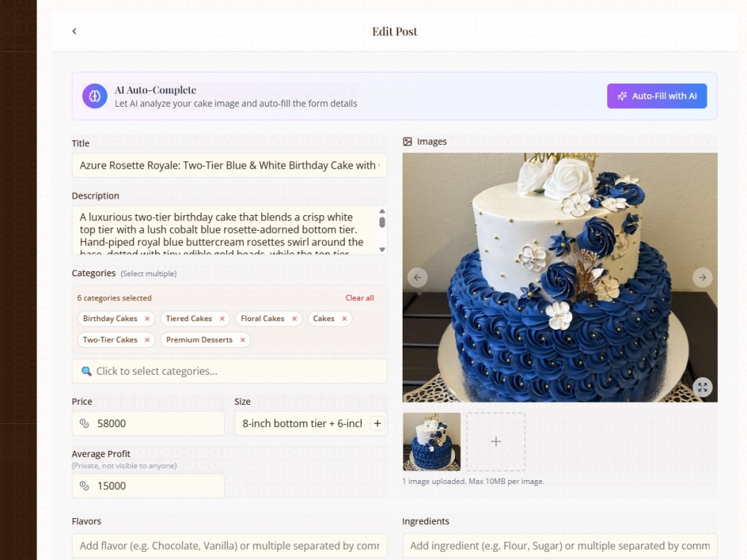Click the Ingredients input field

coord(560,546)
